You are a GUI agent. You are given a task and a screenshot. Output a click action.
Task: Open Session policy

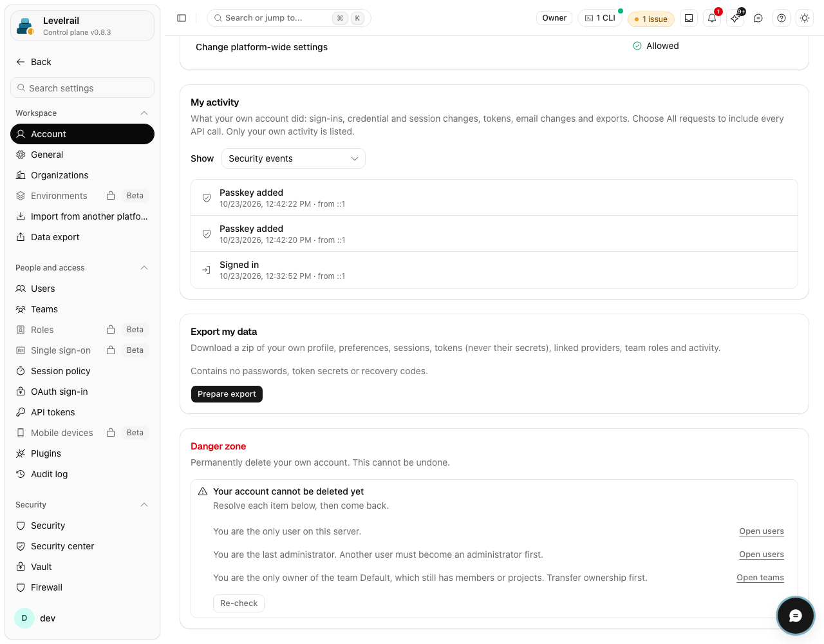point(82,371)
